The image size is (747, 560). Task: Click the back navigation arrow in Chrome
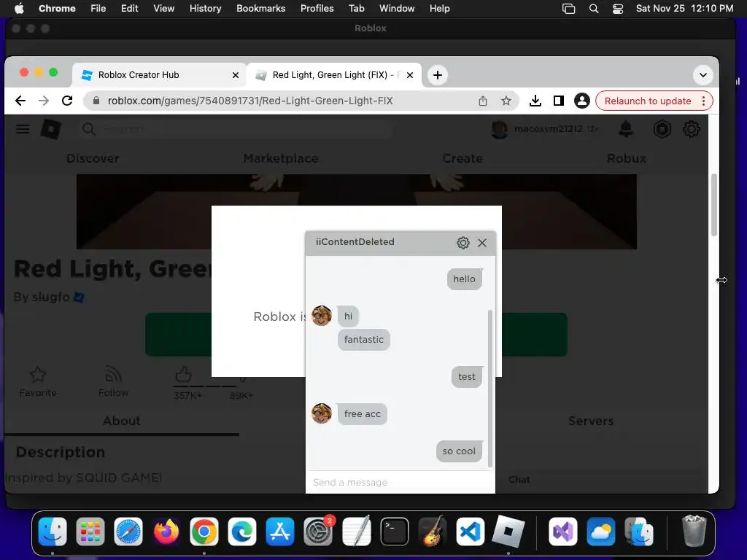(20, 101)
